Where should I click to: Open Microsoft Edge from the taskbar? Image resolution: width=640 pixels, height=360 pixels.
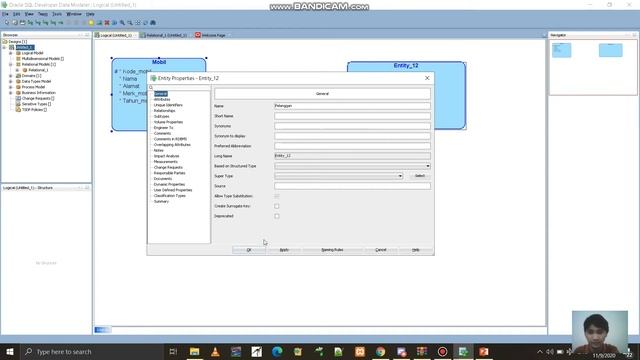[x=277, y=351]
